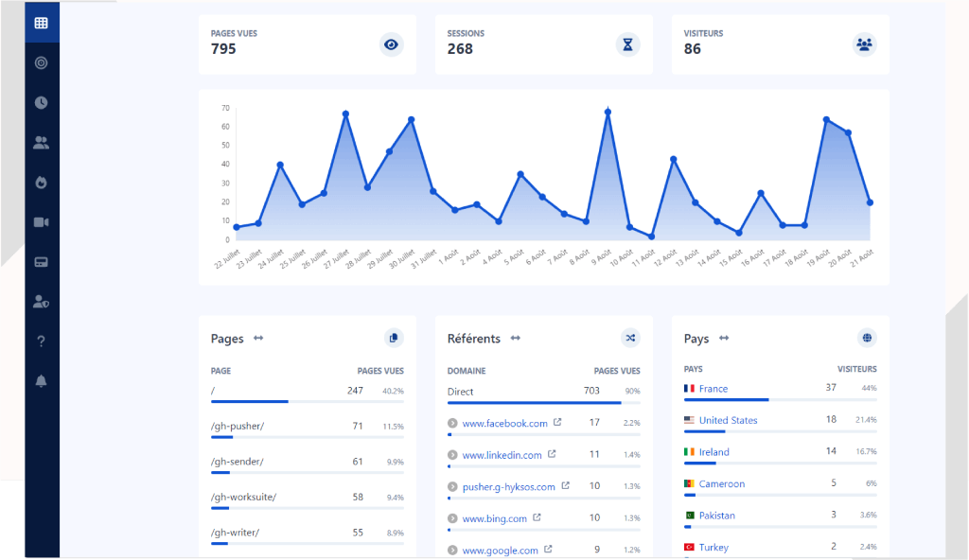Viewport: 969px width, 560px height.
Task: Open the heatmaps flame icon in sidebar
Action: (x=42, y=183)
